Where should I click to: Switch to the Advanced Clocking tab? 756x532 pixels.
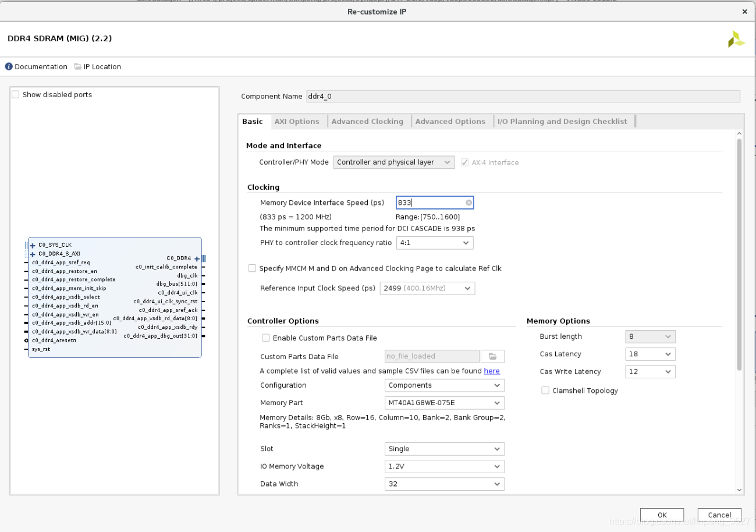(x=367, y=122)
